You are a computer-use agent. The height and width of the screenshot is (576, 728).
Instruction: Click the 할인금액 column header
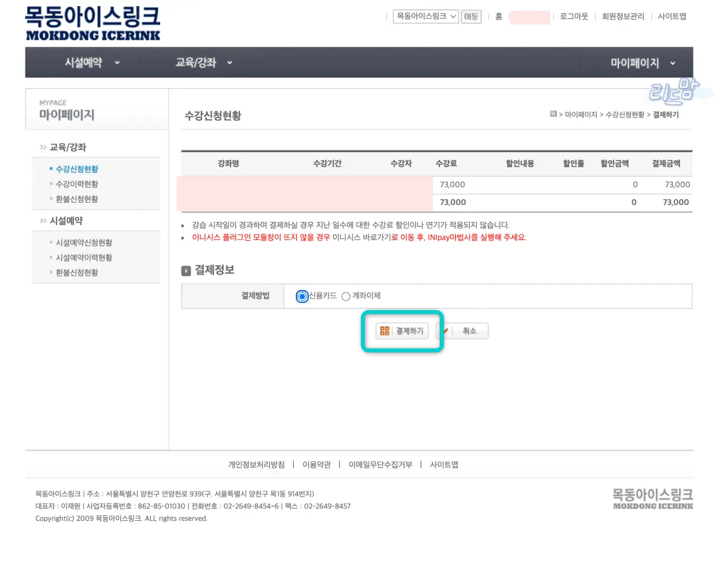[615, 164]
